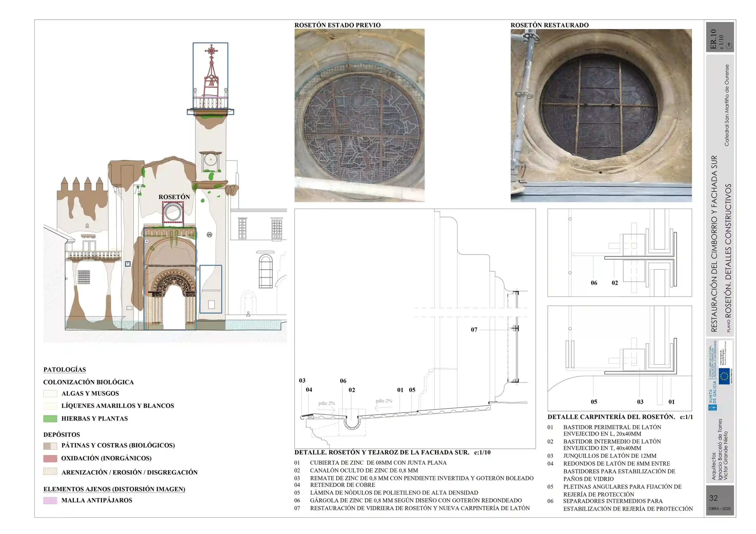The width and height of the screenshot is (756, 534).
Task: Click the gutter labelled 02 in section
Action: (x=352, y=423)
